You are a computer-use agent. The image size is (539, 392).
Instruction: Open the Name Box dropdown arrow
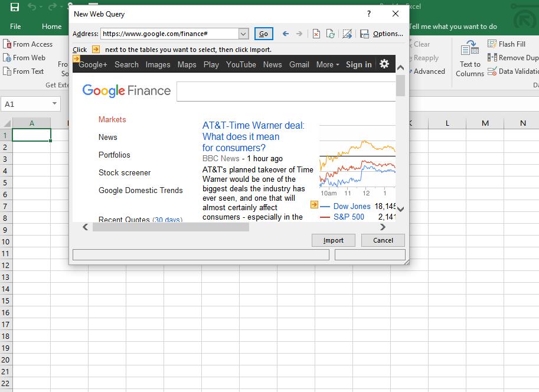pos(54,104)
